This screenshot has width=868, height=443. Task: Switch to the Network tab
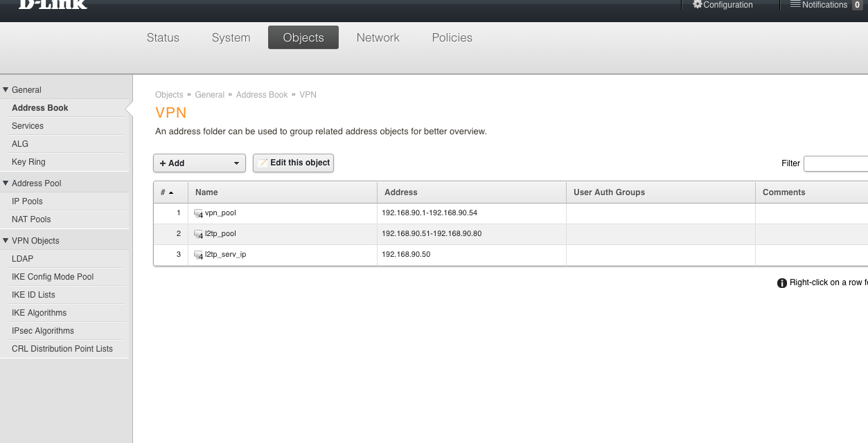coord(378,38)
